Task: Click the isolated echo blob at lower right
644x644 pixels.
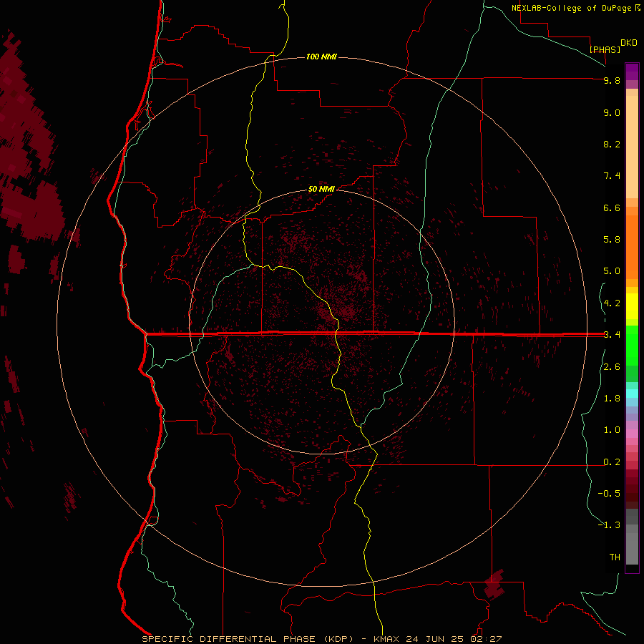Action: tap(494, 585)
